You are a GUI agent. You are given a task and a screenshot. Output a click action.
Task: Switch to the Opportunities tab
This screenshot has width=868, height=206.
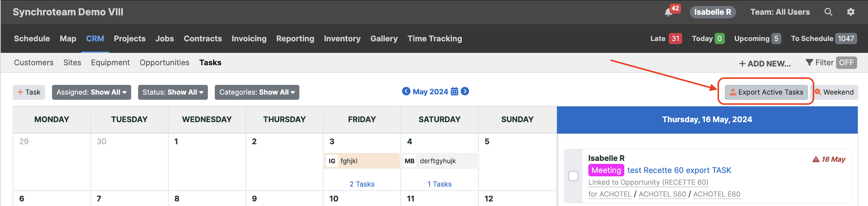165,63
